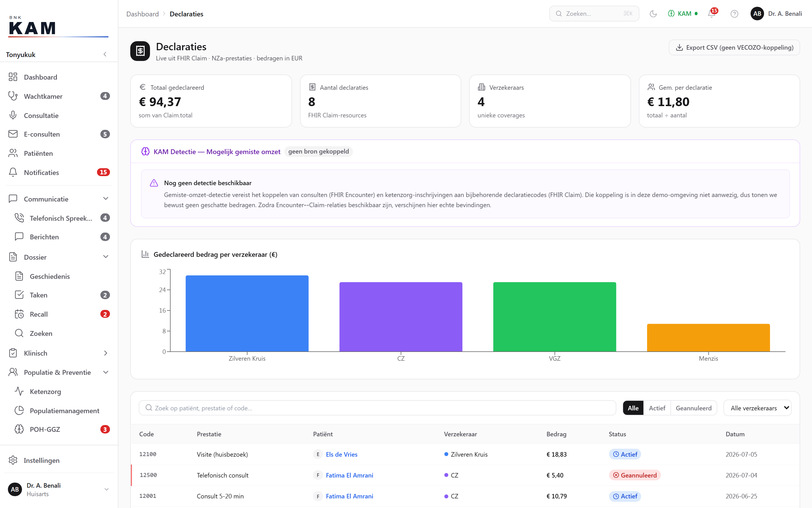Select the Alle status filter

[x=633, y=408]
